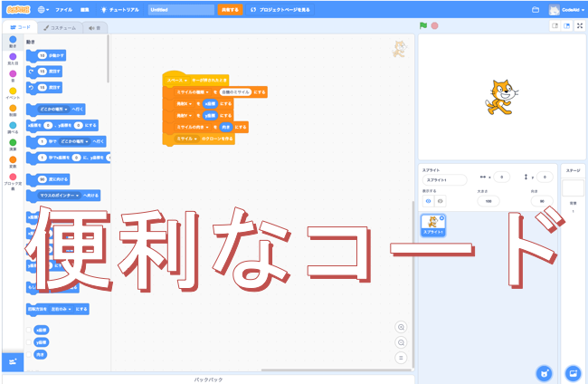Screen dimensions: 588x384
Task: Open the add extension button
Action: click(x=13, y=362)
